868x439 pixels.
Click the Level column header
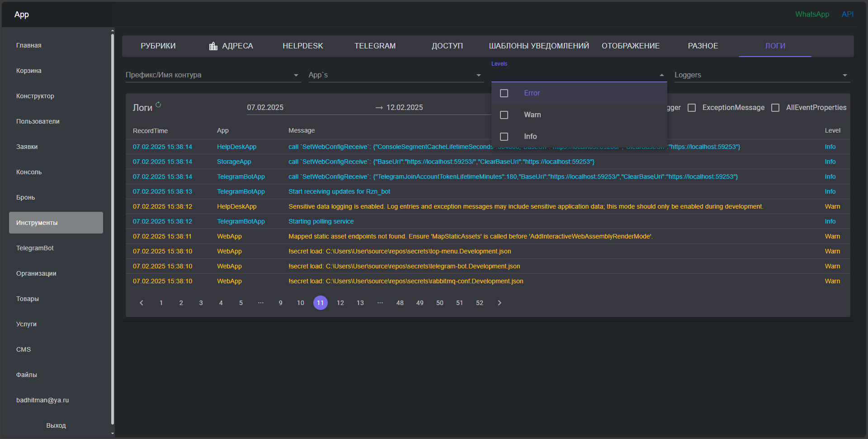click(x=832, y=131)
